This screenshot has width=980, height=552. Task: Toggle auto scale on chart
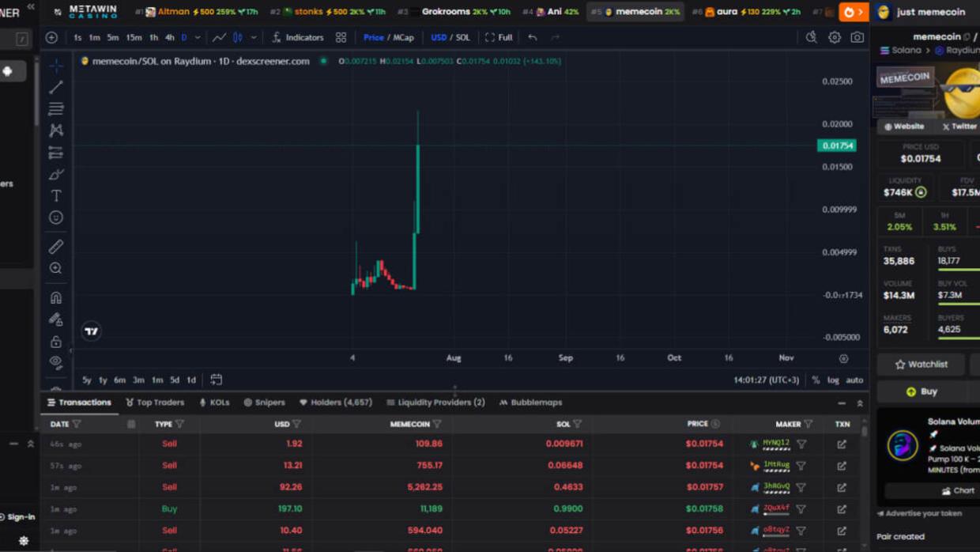click(854, 380)
